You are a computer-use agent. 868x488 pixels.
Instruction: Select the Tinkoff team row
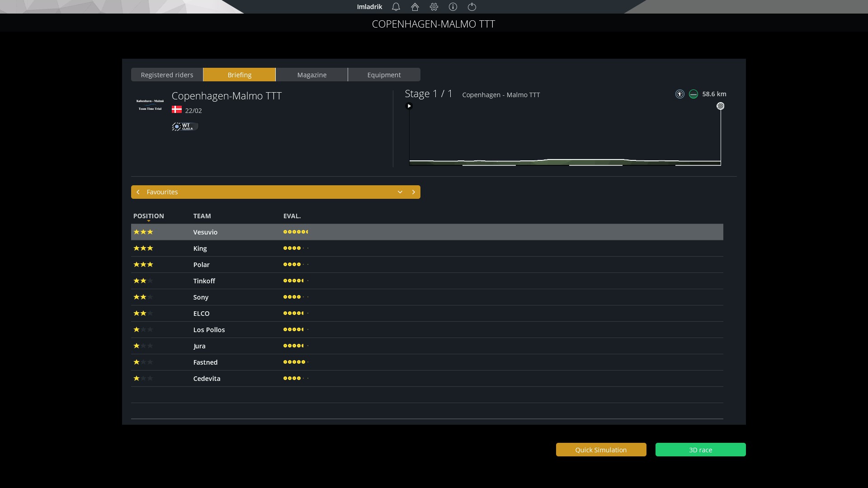click(x=204, y=281)
